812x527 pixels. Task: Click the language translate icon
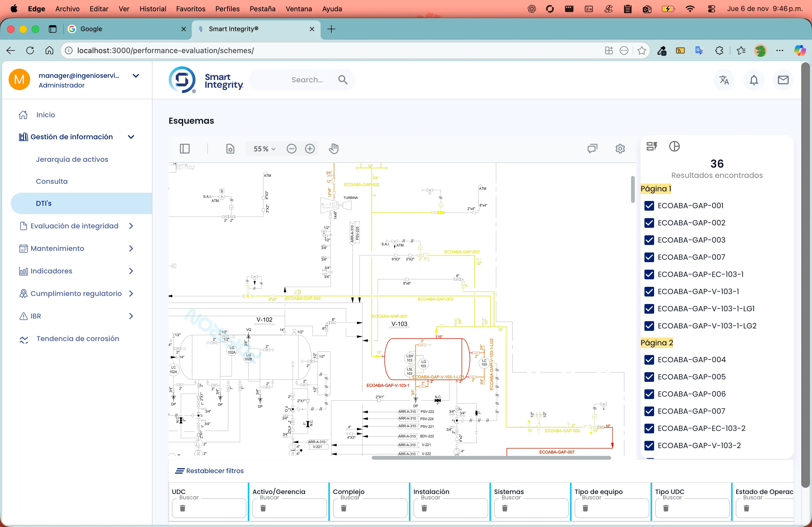click(724, 80)
